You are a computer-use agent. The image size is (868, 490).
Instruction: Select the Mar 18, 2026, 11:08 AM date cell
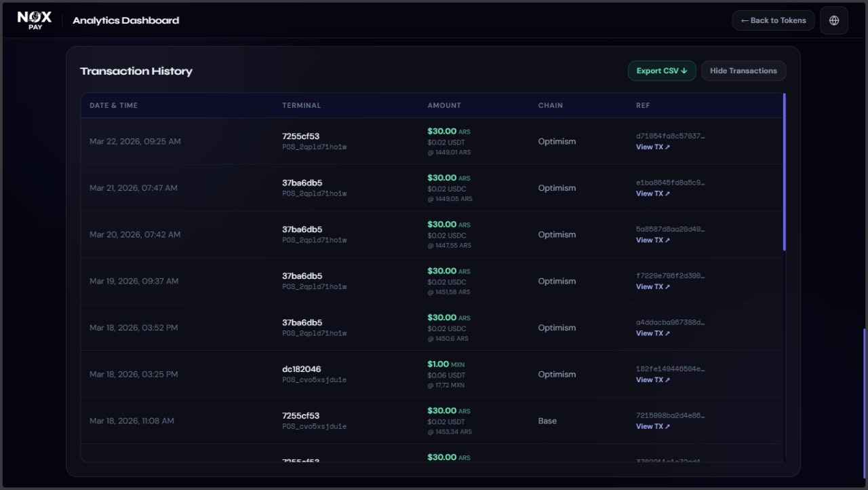click(x=132, y=421)
